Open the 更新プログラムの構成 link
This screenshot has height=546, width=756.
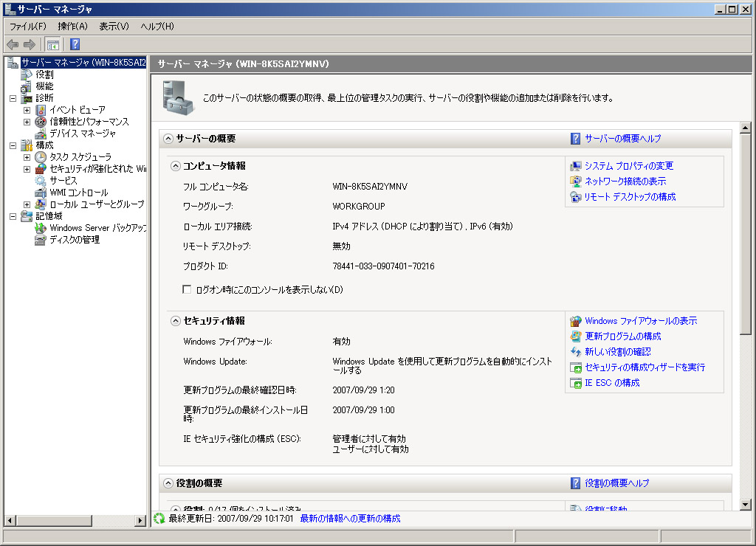[623, 336]
